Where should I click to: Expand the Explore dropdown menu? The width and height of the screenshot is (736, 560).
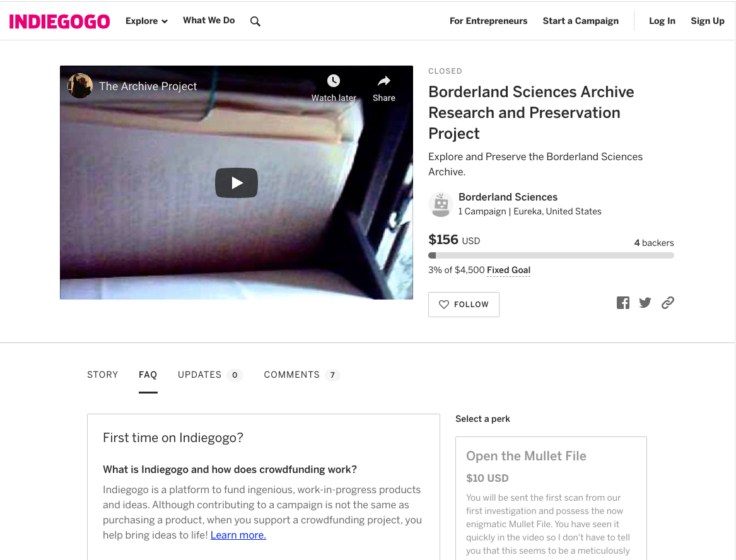point(146,21)
